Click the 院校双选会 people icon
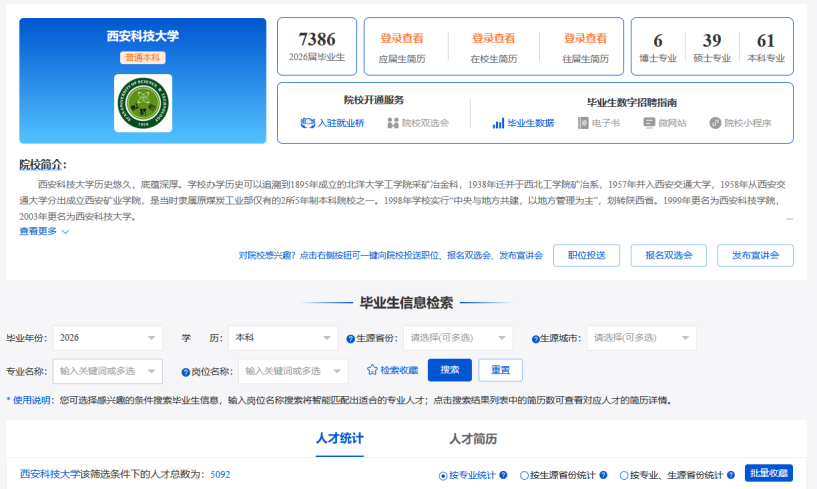The width and height of the screenshot is (817, 489). click(x=393, y=123)
